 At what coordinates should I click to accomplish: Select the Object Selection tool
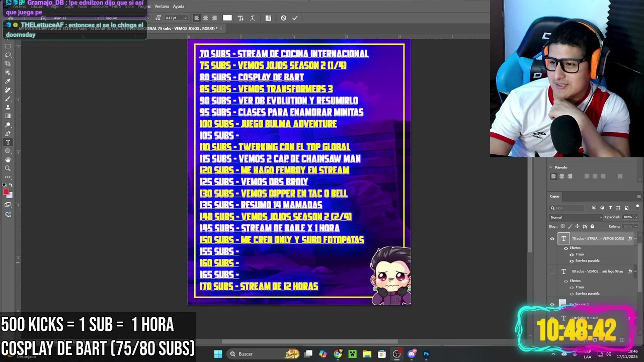point(8,72)
